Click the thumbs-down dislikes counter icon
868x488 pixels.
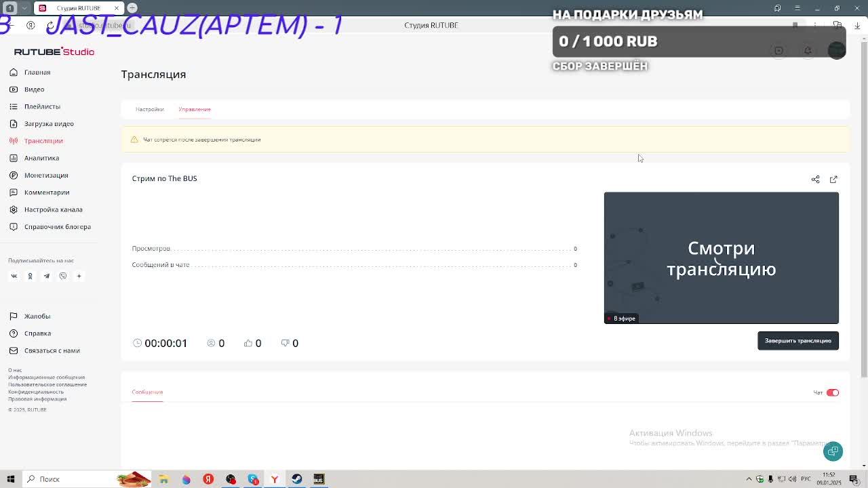[285, 343]
